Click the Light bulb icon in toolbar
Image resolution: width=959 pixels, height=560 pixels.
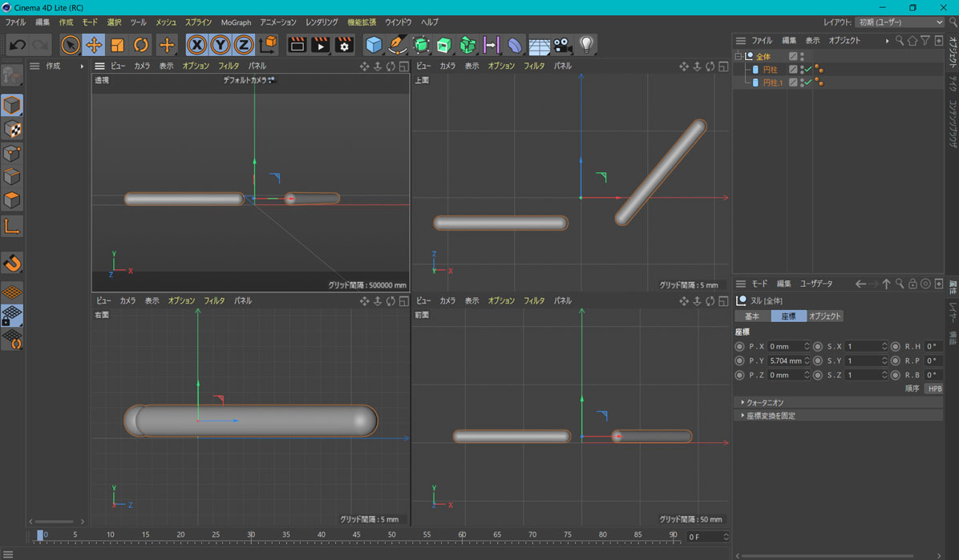click(x=586, y=45)
